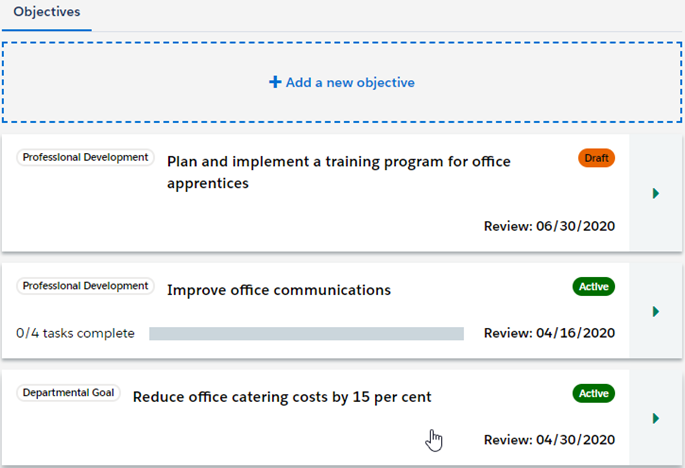
Task: Click Professional Development tag on training program objective
Action: point(85,158)
